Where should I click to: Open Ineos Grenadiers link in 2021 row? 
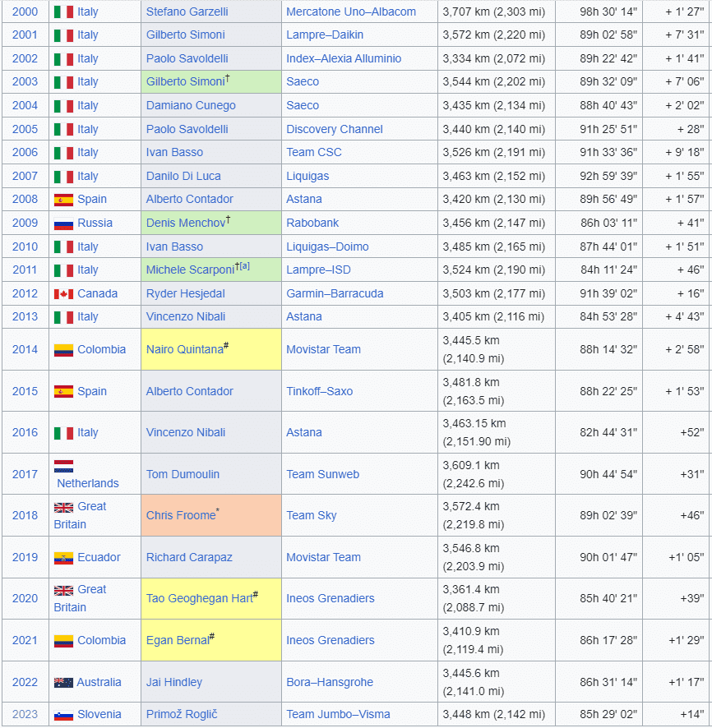pyautogui.click(x=331, y=640)
